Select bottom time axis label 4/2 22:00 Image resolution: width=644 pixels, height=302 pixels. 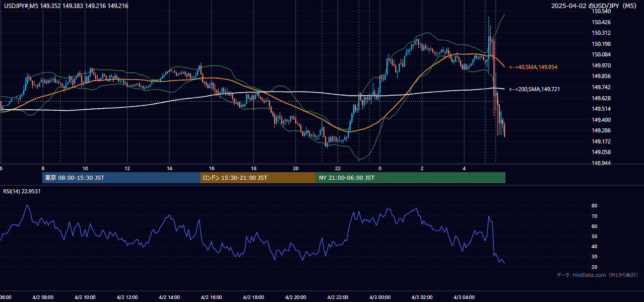tap(338, 297)
